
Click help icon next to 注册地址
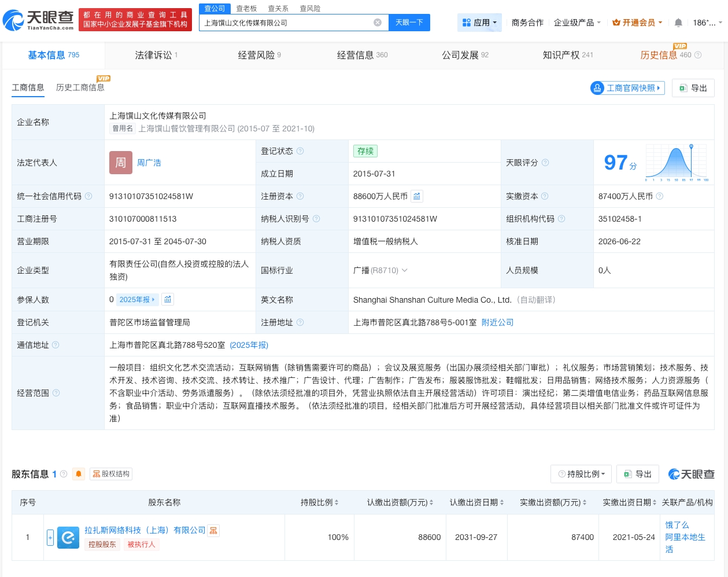tap(300, 322)
